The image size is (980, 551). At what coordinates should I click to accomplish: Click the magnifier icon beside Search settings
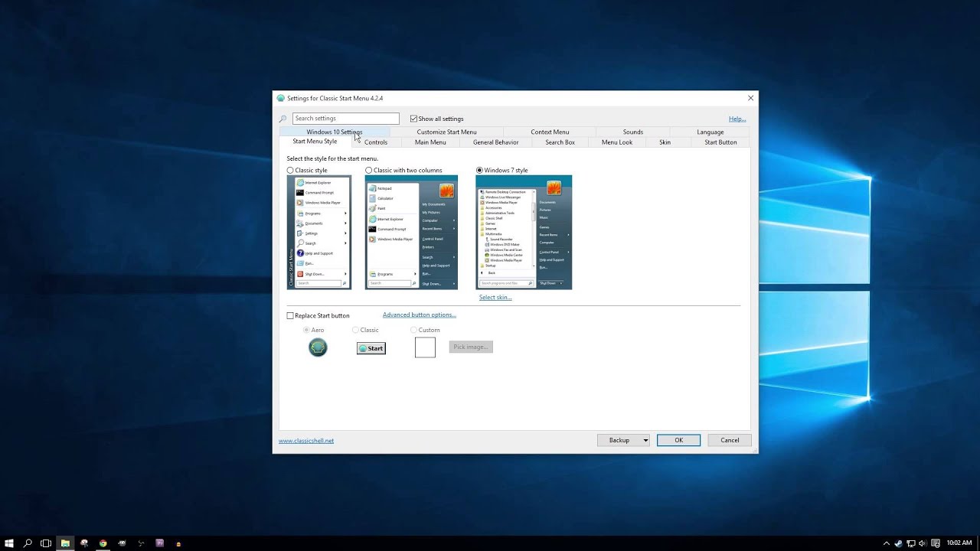click(x=283, y=119)
